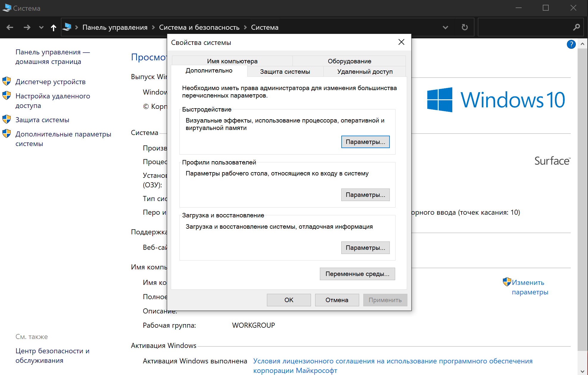Open Загрузка и восстановление Параметры button
The width and height of the screenshot is (588, 375).
[365, 248]
